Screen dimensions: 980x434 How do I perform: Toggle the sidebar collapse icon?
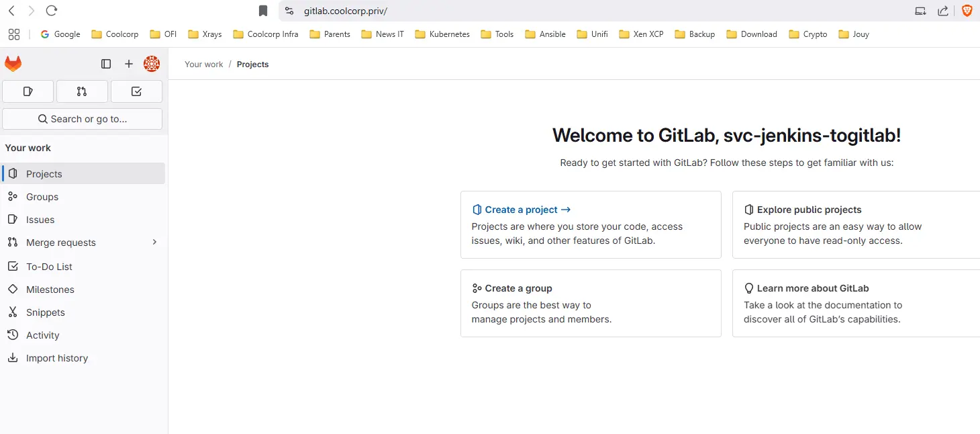coord(106,64)
